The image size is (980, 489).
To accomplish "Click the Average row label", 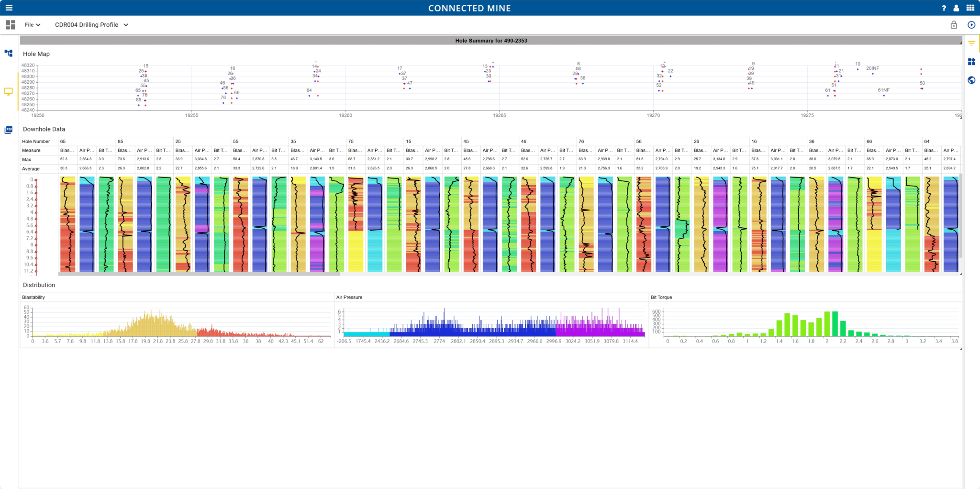I will (31, 169).
